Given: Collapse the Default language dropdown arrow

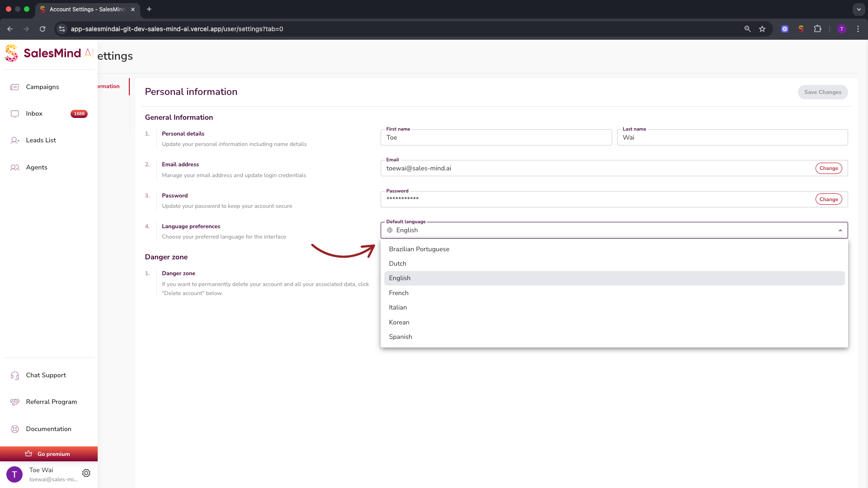Looking at the screenshot, I should click(840, 230).
